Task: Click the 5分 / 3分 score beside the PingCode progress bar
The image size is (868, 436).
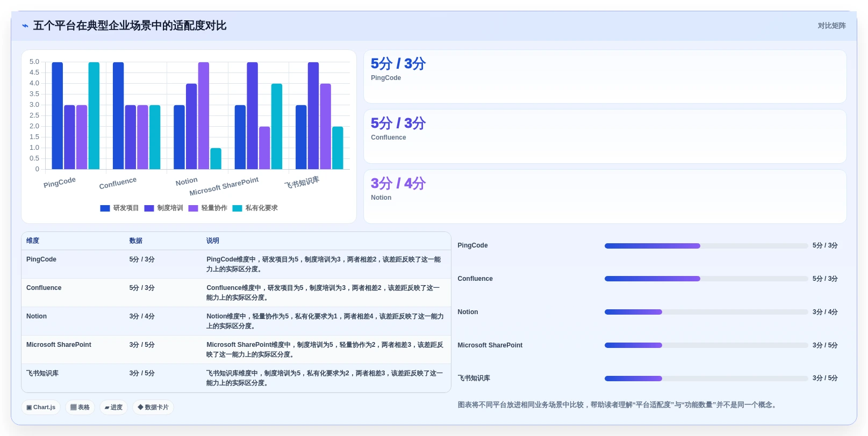Action: 825,246
